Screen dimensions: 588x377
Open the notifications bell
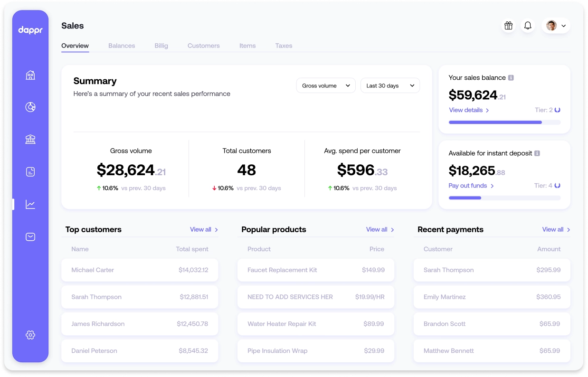click(527, 26)
